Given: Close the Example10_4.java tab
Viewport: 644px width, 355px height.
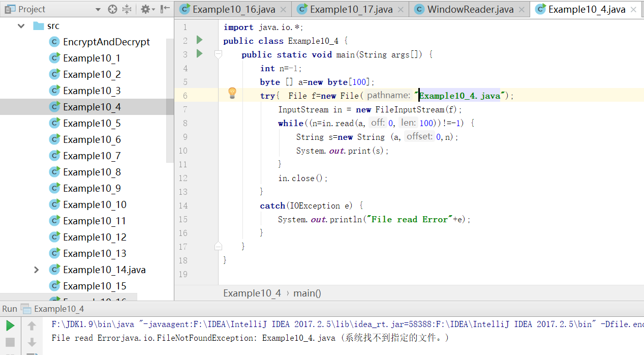Looking at the screenshot, I should (634, 10).
